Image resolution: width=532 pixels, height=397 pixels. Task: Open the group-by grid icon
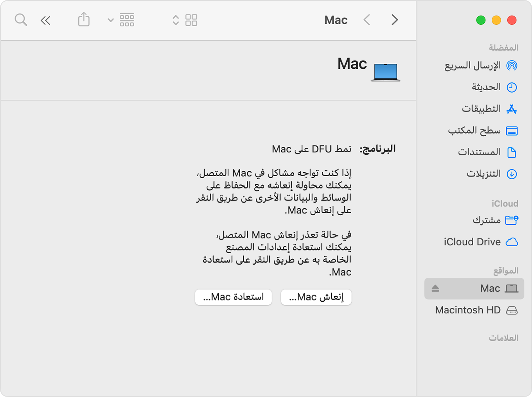[x=127, y=20]
